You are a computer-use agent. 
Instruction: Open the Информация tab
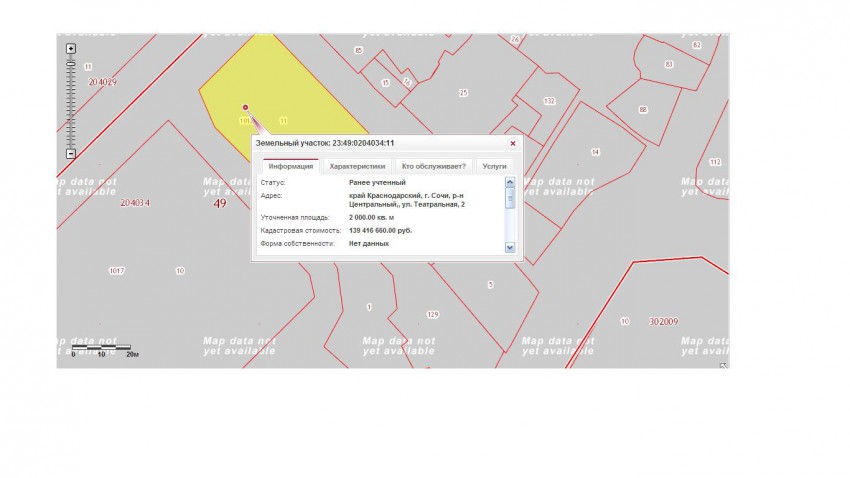[x=290, y=166]
